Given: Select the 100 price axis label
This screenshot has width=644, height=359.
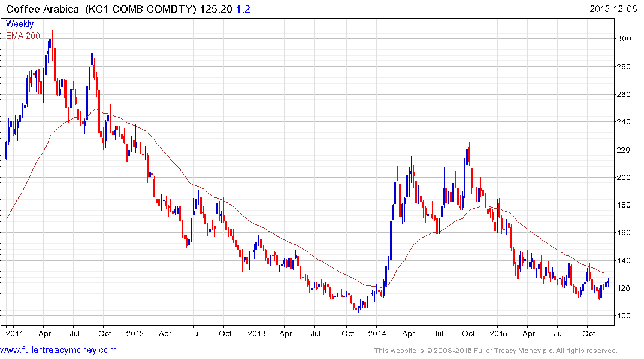Looking at the screenshot, I should (624, 315).
